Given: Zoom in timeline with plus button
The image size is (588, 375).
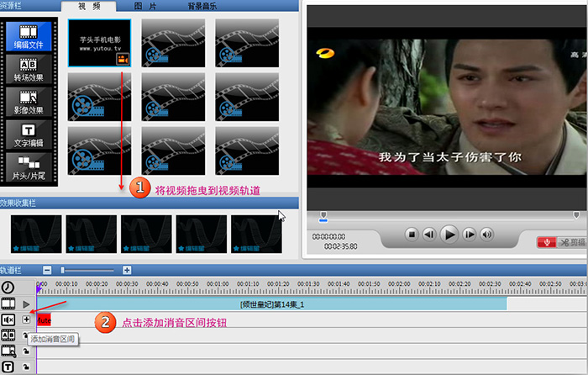Looking at the screenshot, I should pos(127,270).
